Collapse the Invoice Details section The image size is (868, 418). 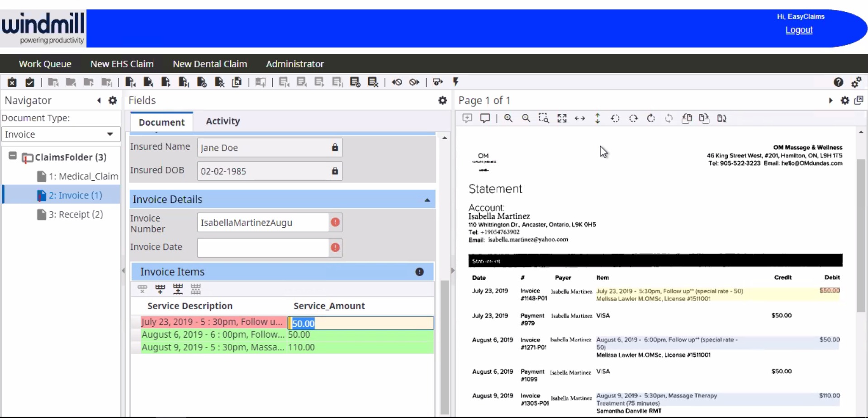[x=427, y=200]
